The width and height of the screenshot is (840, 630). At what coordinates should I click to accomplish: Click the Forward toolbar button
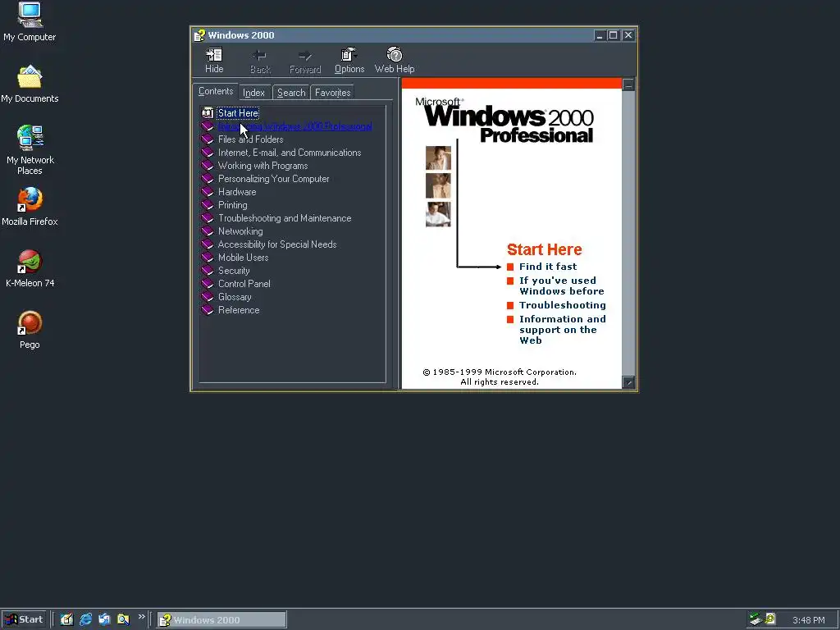(305, 61)
